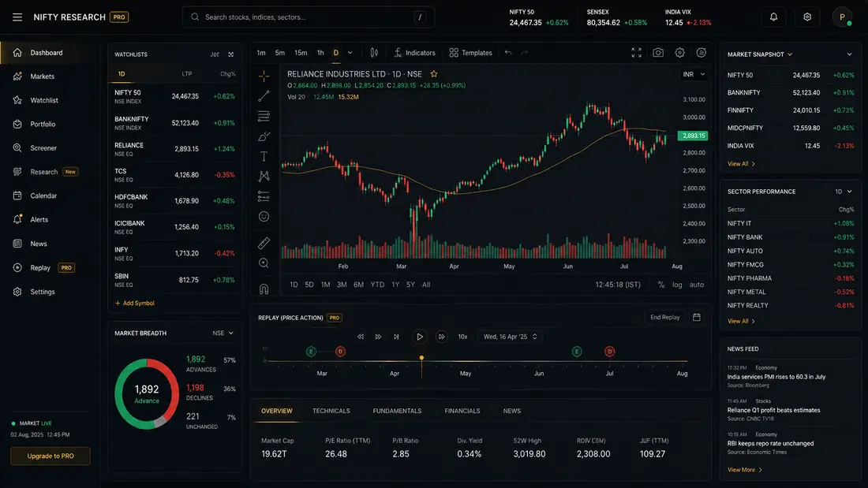The height and width of the screenshot is (488, 868).
Task: Toggle the magnet snap tool
Action: point(264,289)
